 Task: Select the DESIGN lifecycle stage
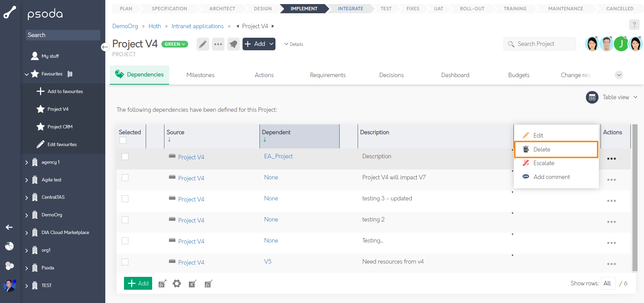coord(263,8)
